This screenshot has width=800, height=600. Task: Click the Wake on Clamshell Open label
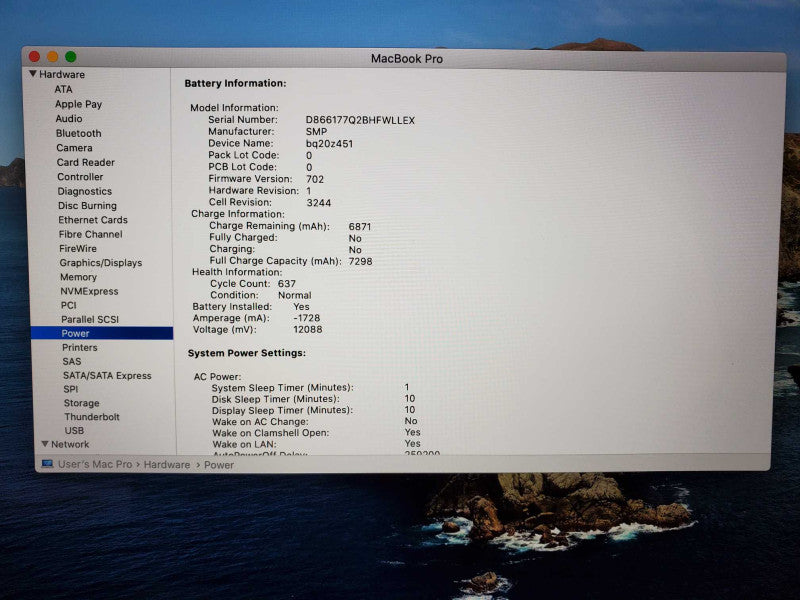tap(271, 433)
